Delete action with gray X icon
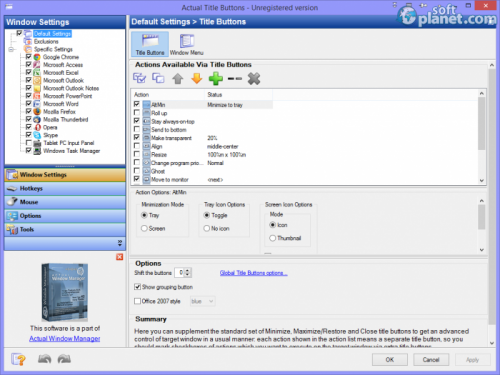 tap(254, 79)
